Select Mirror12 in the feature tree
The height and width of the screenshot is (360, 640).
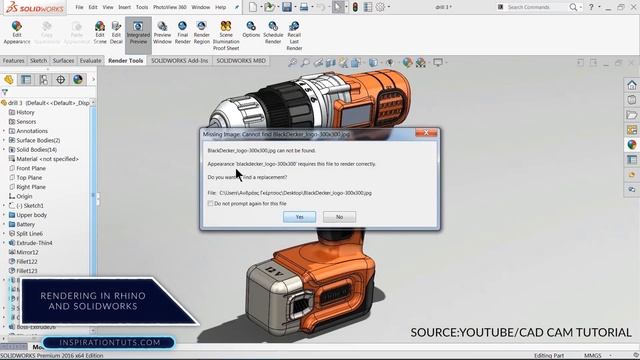(24, 252)
